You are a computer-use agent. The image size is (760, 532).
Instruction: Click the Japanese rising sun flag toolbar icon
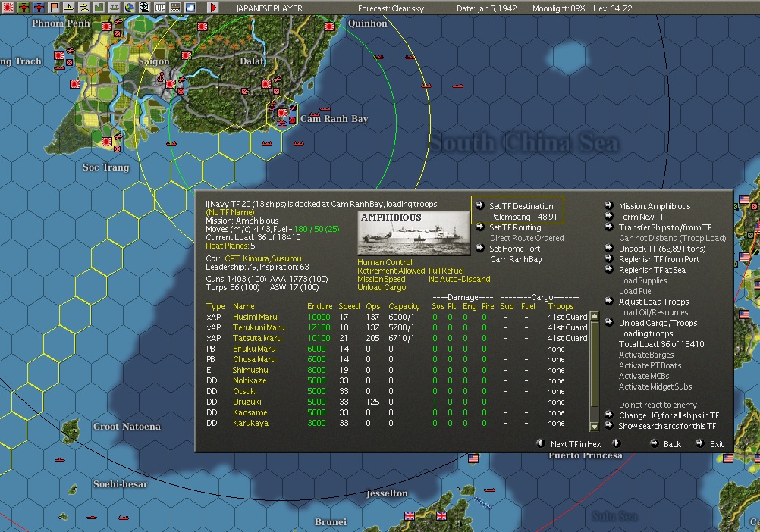click(8, 8)
